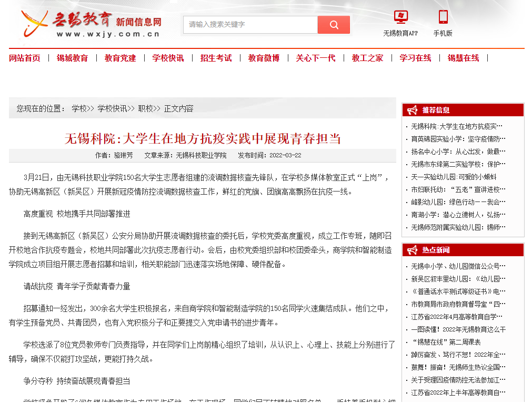Click the 热点新闻 panel heading
Image resolution: width=532 pixels, height=403 pixels.
pos(436,250)
